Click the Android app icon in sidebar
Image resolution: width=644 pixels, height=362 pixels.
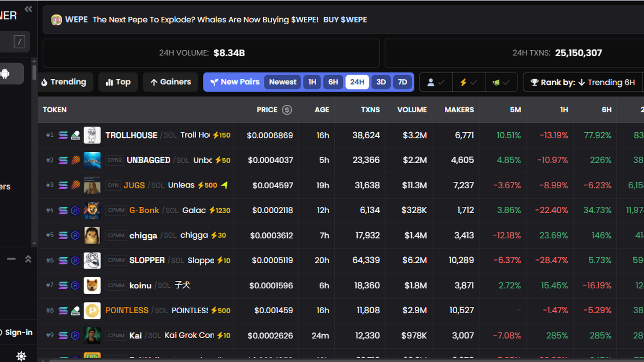[5, 74]
